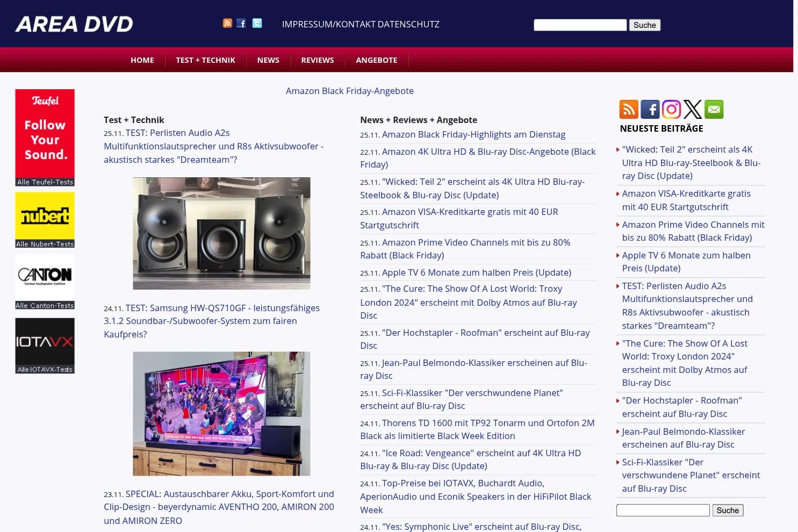798x532 pixels.
Task: Open the IMPRESSUM/KONTAKT link
Action: 328,24
